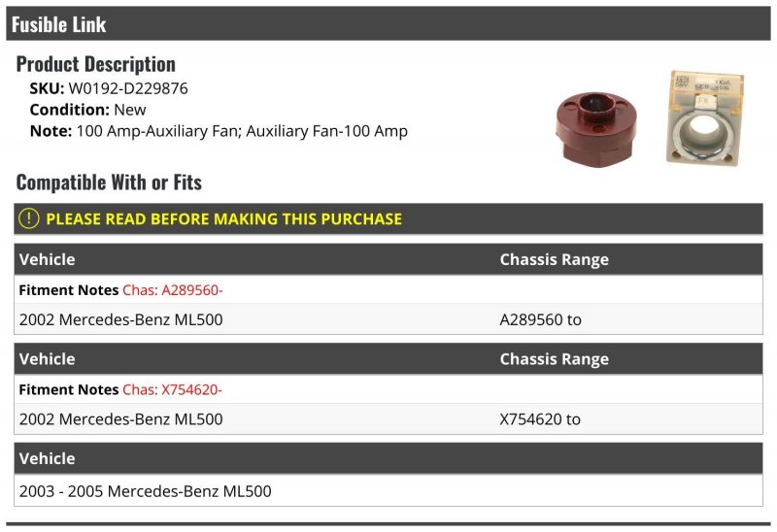Click the first Vehicle column header

pyautogui.click(x=47, y=259)
